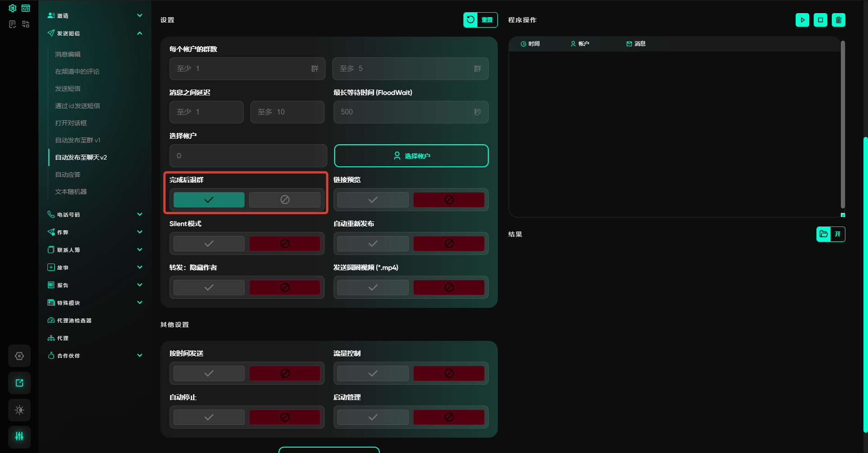This screenshot has width=868, height=453.
Task: Click the stop square icon in 程序操作
Action: pos(820,20)
